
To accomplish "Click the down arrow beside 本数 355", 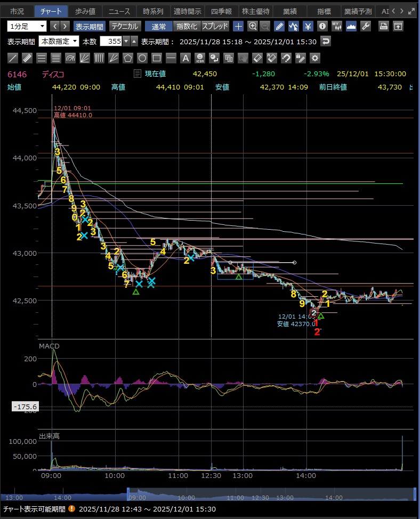I will point(126,42).
